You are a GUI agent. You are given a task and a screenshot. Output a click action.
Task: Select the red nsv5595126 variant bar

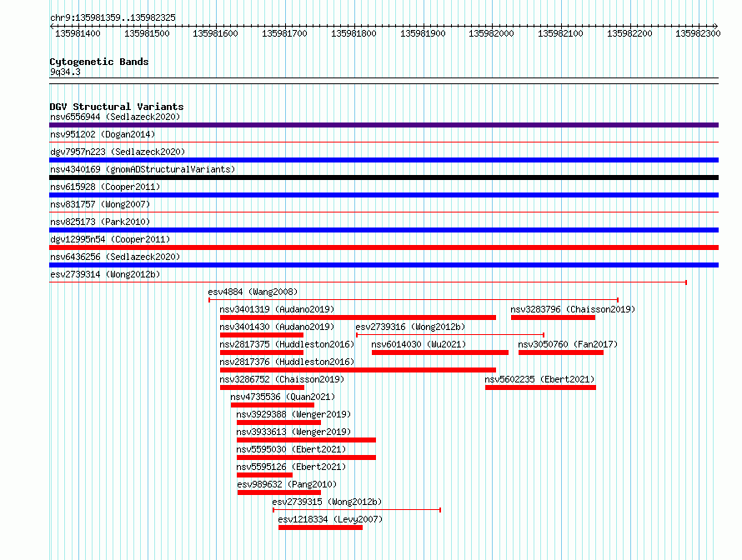(x=264, y=475)
